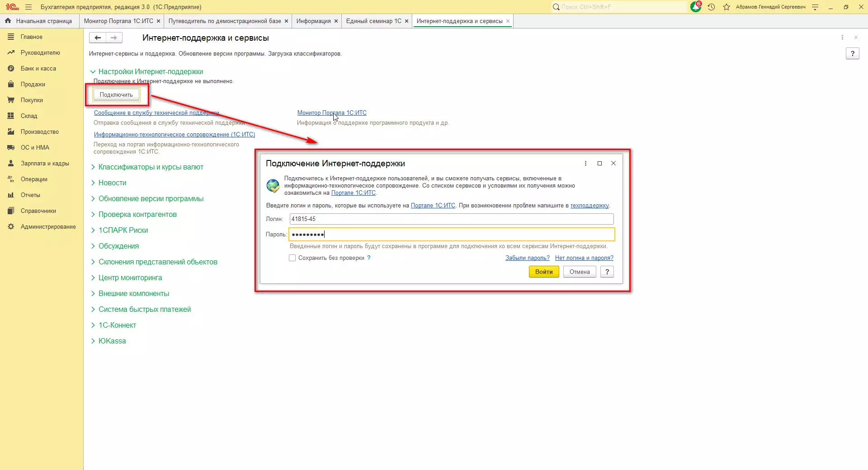Image resolution: width=868 pixels, height=470 pixels.
Task: Expand the Центр мониторинга group
Action: tap(126, 278)
